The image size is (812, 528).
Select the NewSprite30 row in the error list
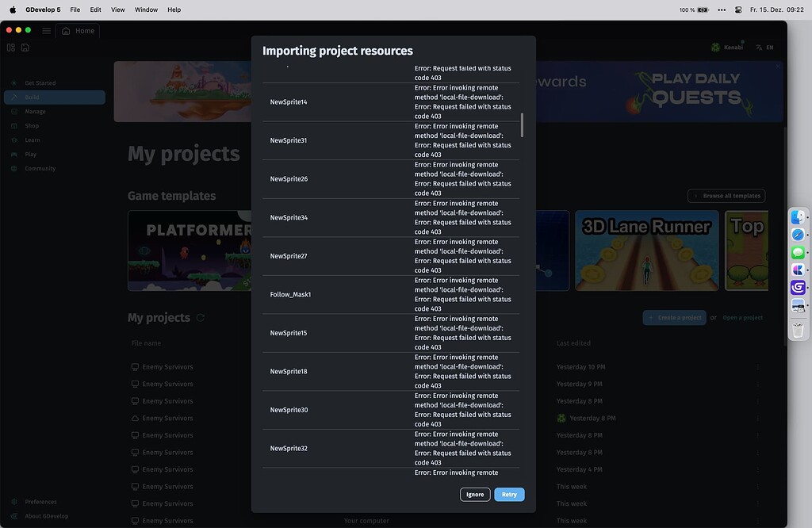pyautogui.click(x=390, y=410)
